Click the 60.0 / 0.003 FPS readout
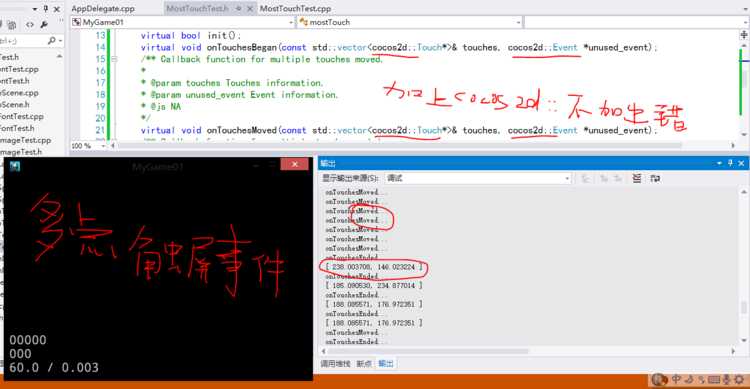The width and height of the screenshot is (750, 389). [x=54, y=367]
